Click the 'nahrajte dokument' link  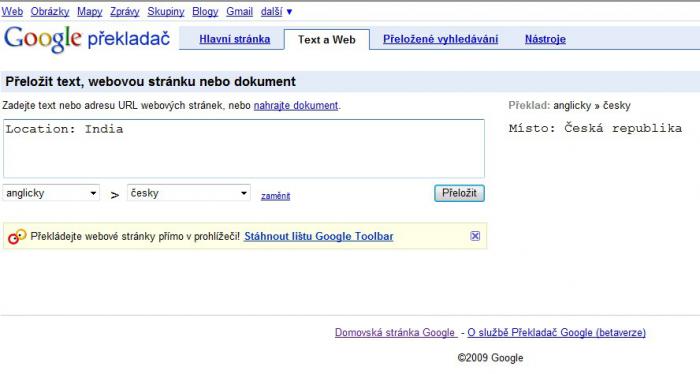tap(296, 106)
